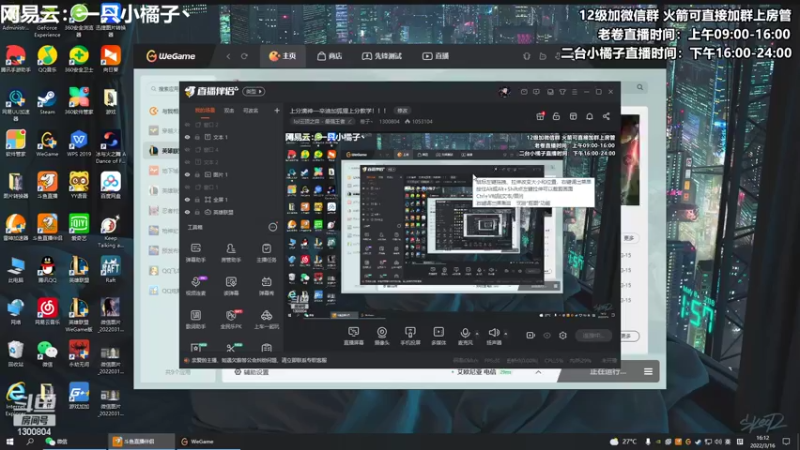The width and height of the screenshot is (800, 450).
Task: Click the record video icon in bottom bar
Action: [x=531, y=335]
